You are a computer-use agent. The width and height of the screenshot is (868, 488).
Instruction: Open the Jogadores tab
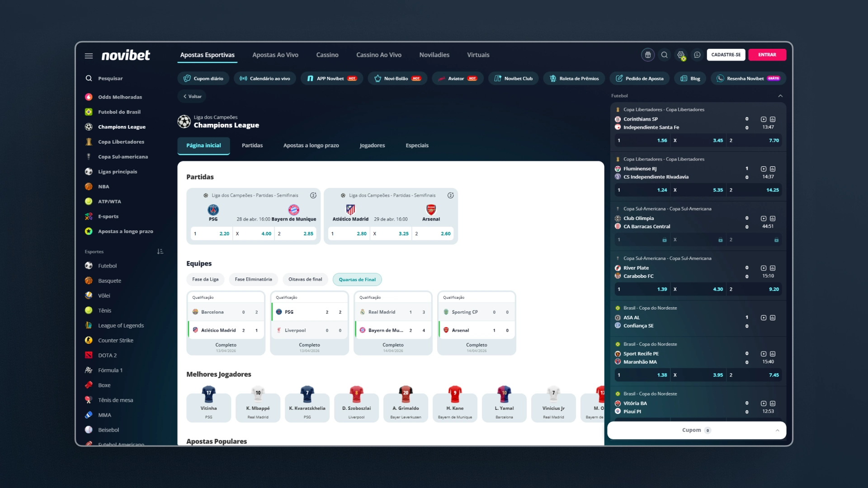pyautogui.click(x=372, y=145)
